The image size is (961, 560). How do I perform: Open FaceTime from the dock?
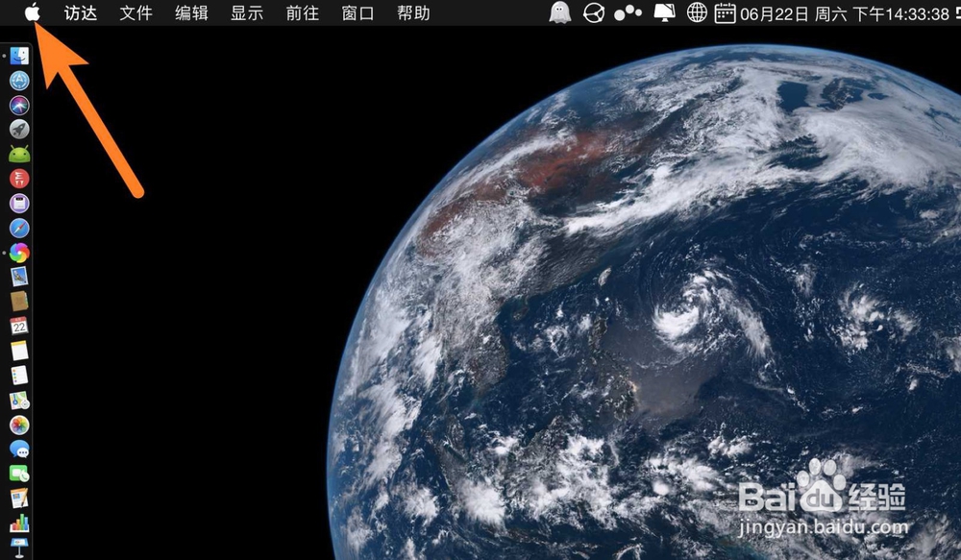pos(19,474)
